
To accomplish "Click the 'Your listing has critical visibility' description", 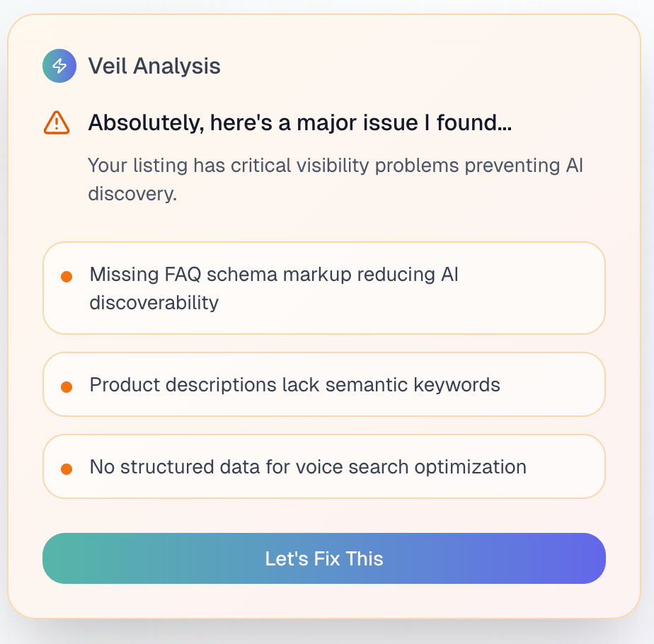I will pyautogui.click(x=335, y=166).
